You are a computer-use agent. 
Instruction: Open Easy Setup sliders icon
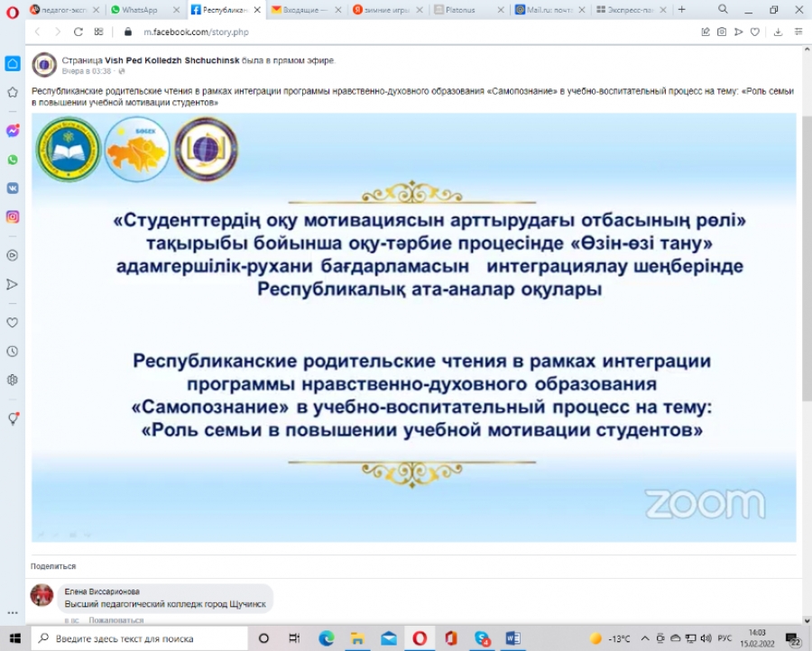coord(798,32)
